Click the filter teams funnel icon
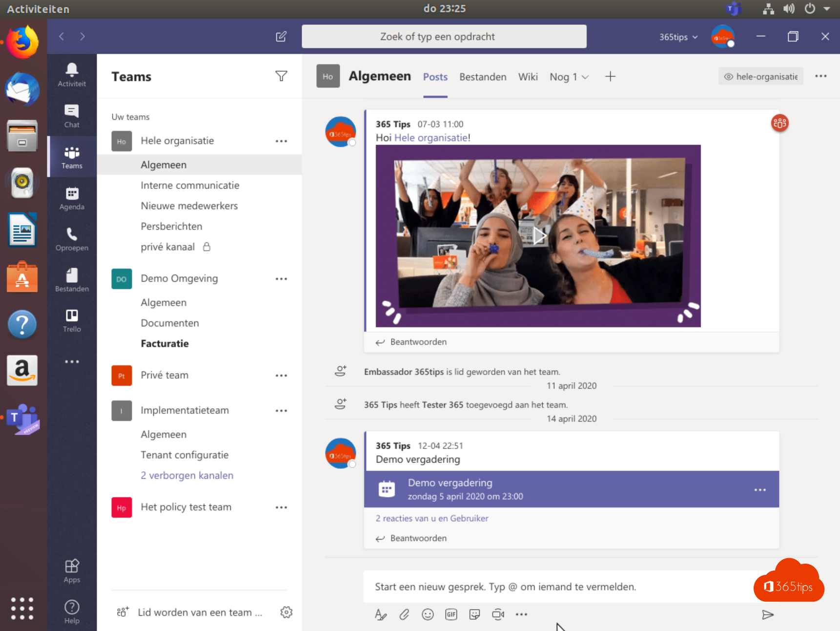Image resolution: width=840 pixels, height=631 pixels. 281,76
